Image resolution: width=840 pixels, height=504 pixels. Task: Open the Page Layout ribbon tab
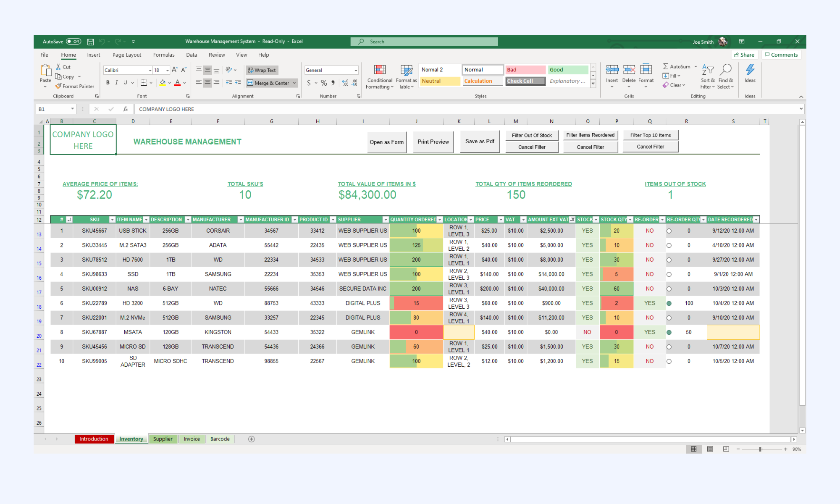[x=127, y=55]
